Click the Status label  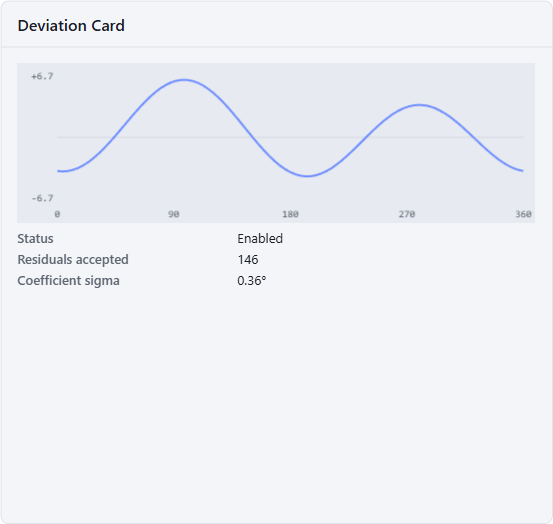coord(35,239)
